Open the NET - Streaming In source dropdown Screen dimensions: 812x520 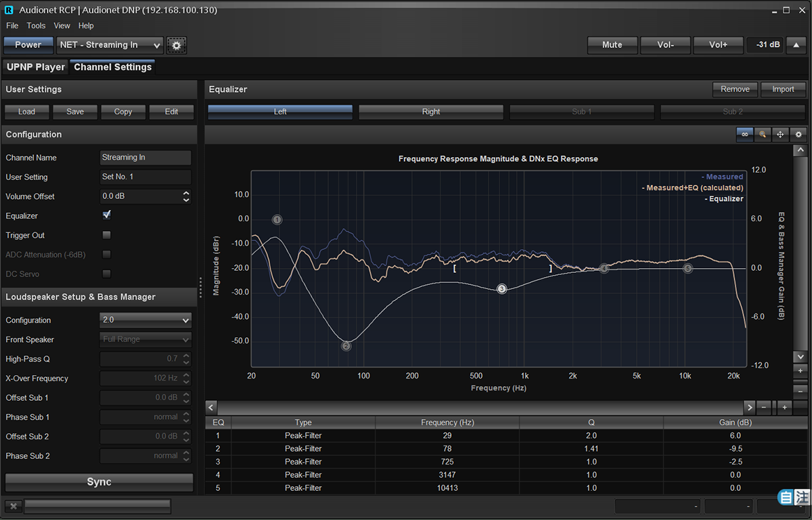pos(110,45)
